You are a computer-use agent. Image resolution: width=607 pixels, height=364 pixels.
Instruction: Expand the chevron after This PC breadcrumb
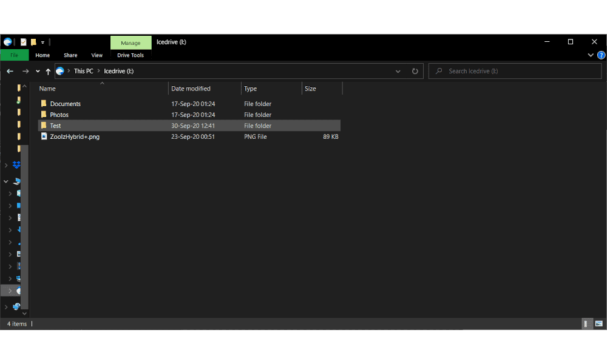click(x=99, y=71)
